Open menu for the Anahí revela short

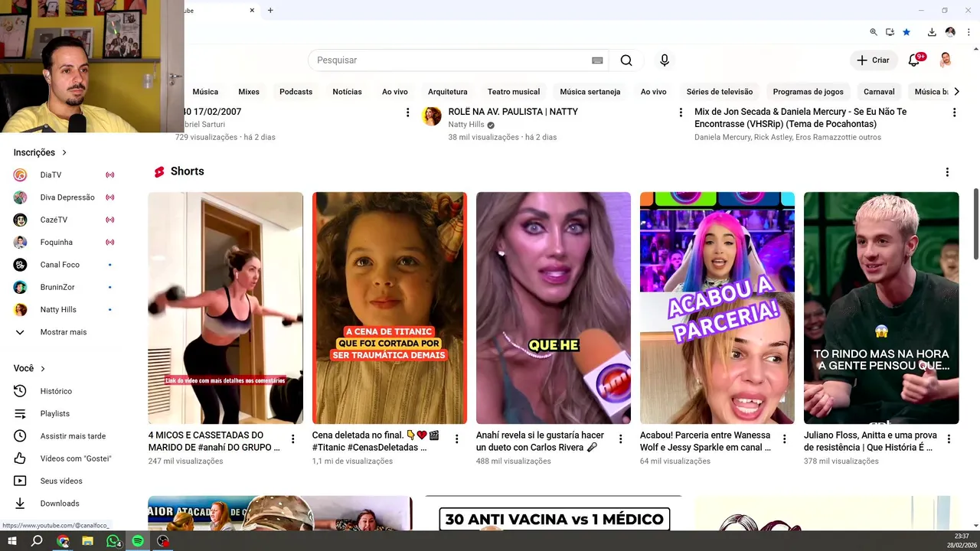click(x=621, y=439)
